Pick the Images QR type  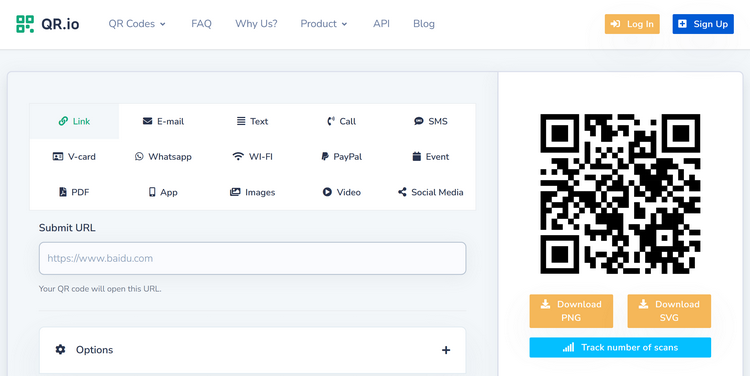(253, 192)
